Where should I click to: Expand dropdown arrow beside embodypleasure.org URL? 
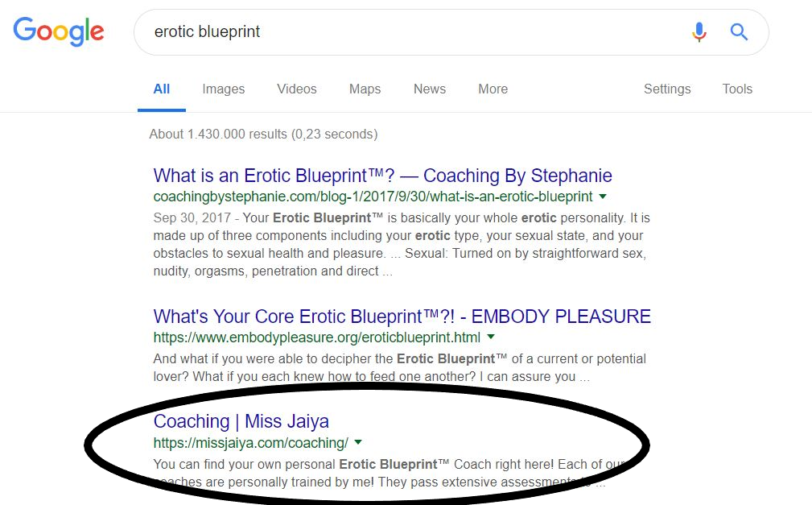pyautogui.click(x=491, y=337)
